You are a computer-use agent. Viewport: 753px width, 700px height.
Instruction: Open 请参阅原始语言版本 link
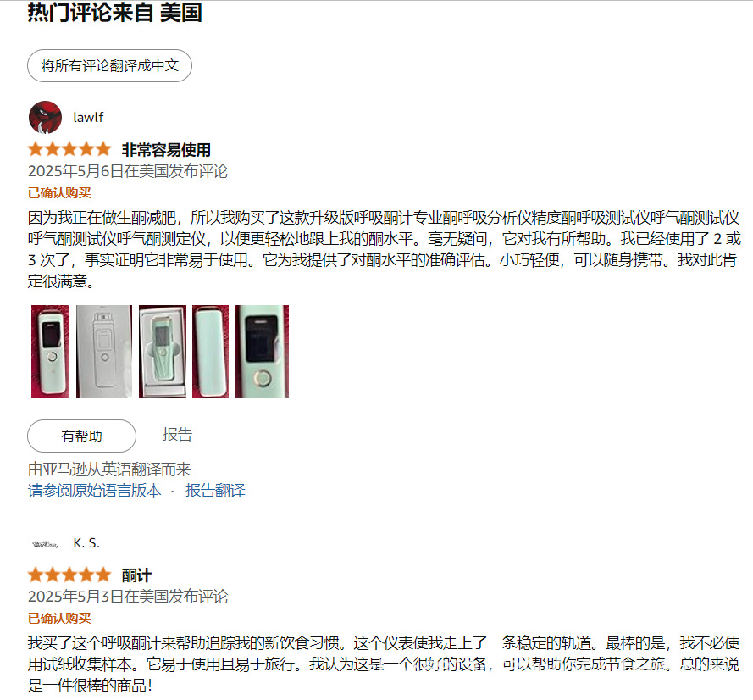95,491
